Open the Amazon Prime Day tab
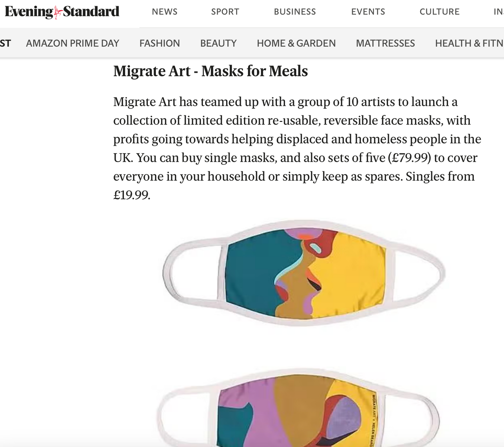The height and width of the screenshot is (447, 504). click(73, 43)
